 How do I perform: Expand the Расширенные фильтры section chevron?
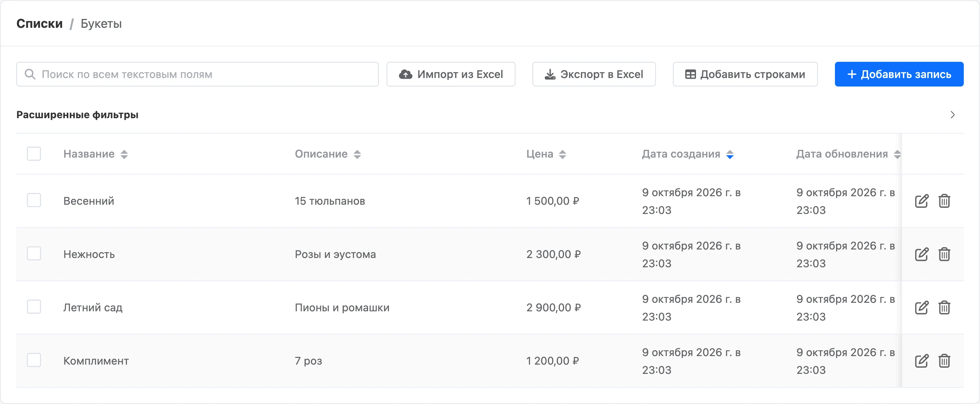(953, 115)
